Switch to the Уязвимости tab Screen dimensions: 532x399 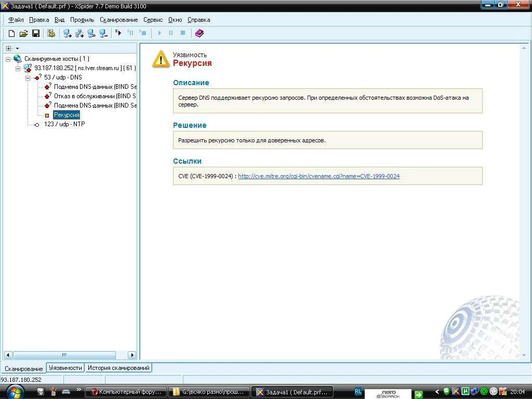(x=65, y=368)
